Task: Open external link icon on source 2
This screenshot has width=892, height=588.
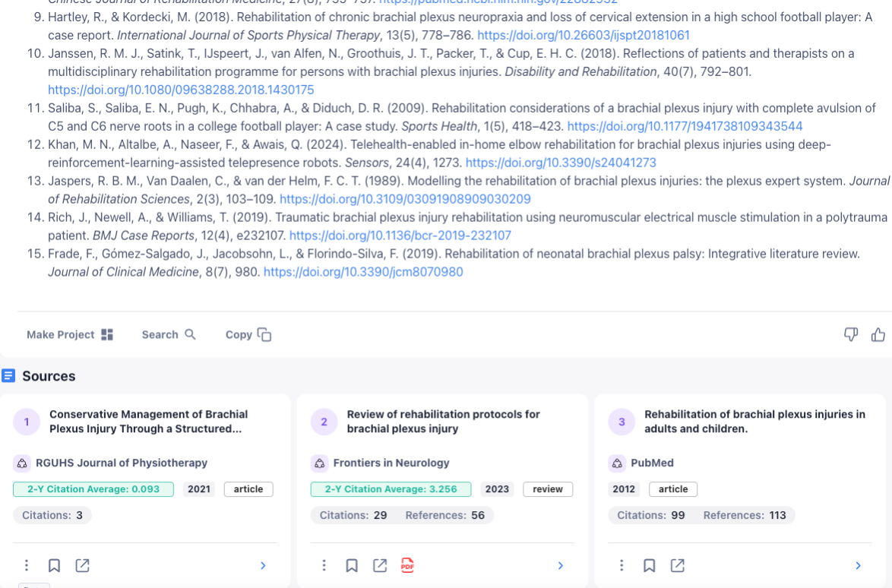Action: click(x=380, y=565)
